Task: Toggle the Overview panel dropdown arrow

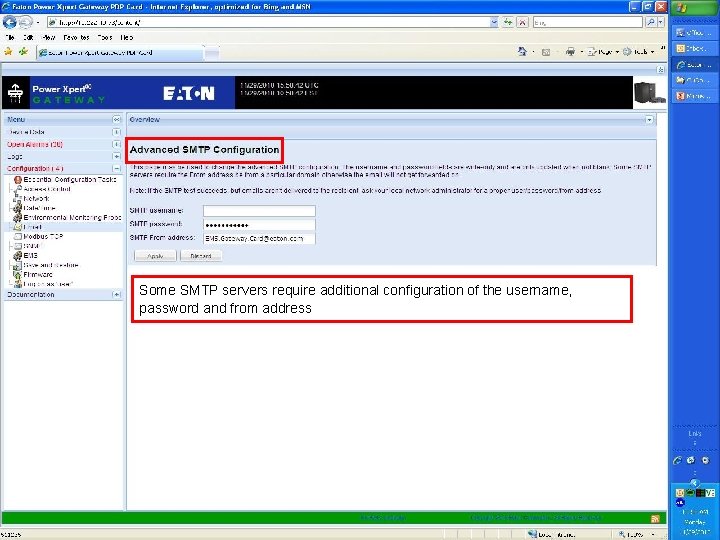Action: 649,119
